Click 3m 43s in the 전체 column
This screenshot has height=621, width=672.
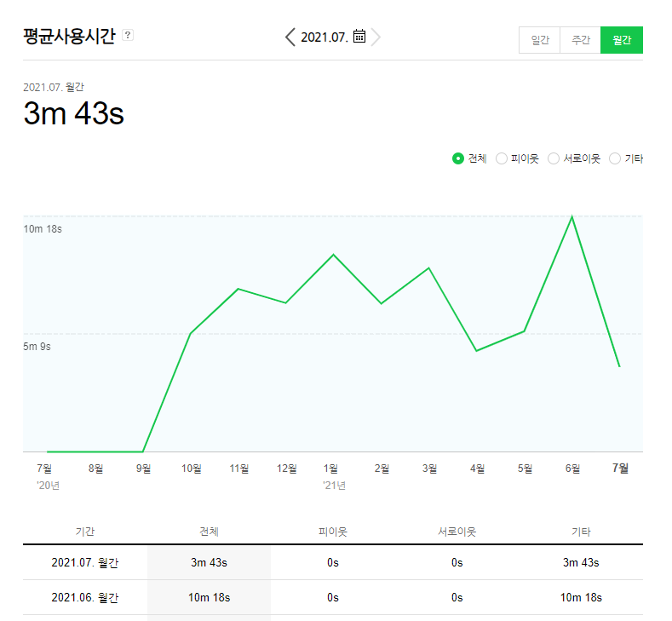tap(210, 562)
